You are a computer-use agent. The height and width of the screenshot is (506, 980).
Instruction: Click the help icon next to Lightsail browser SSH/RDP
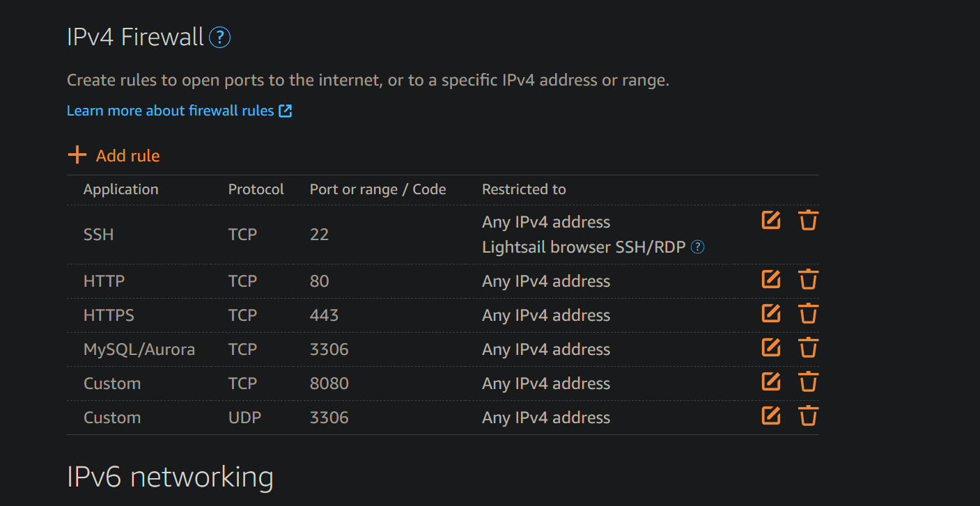[697, 247]
